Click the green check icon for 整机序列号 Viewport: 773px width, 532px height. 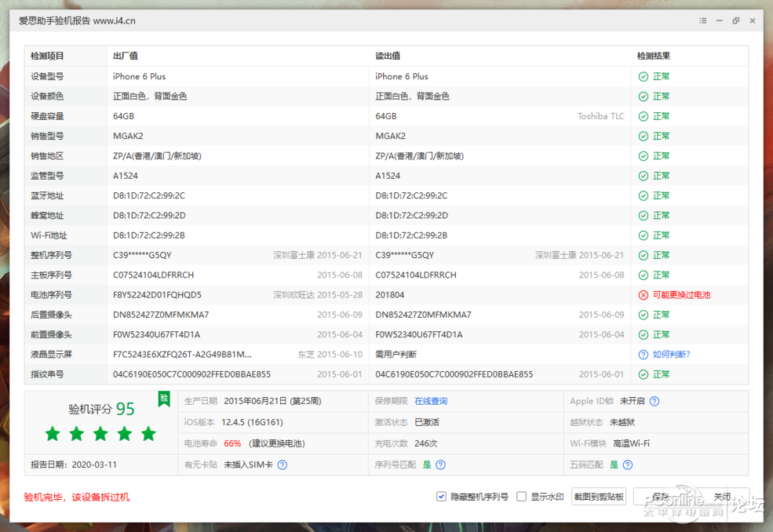pos(644,255)
